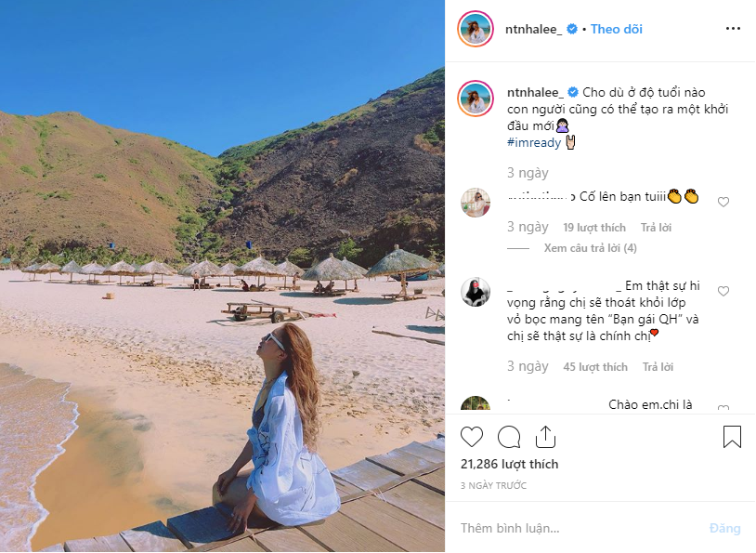Click the beach photo of the post
The width and height of the screenshot is (756, 553).
(x=222, y=276)
